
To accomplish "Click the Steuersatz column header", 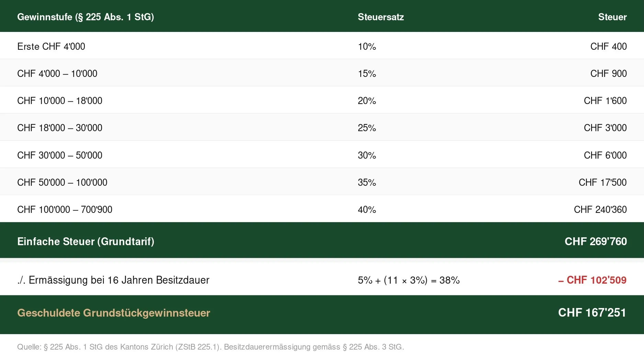I will click(381, 17).
